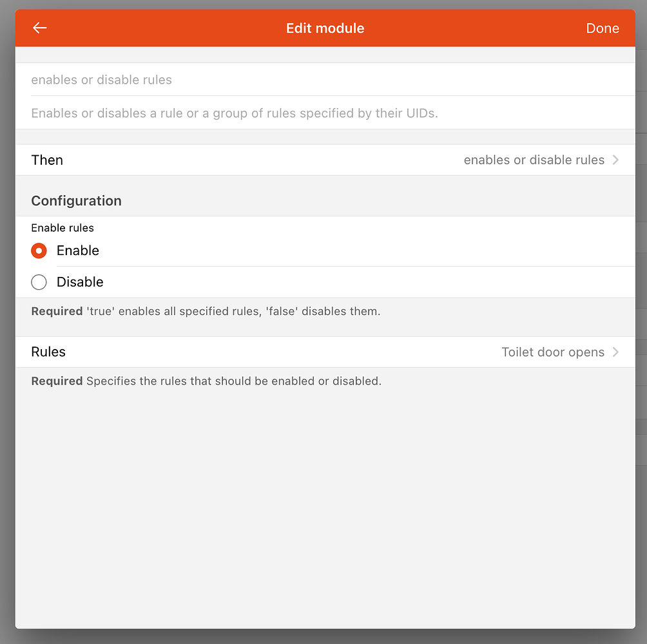The image size is (647, 644).
Task: Click the back arrow in the header
Action: click(39, 28)
